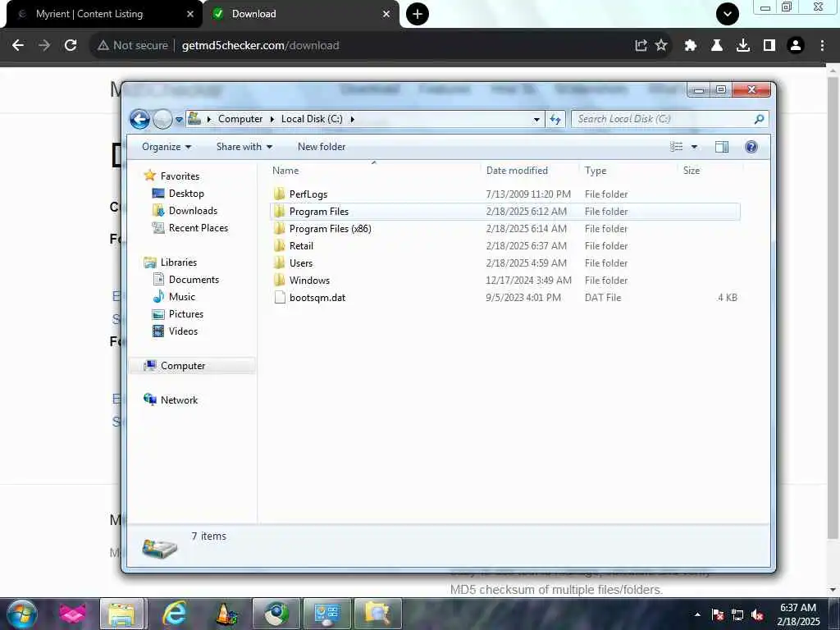Click the taskbar volume muted icon
Image resolution: width=840 pixels, height=630 pixels.
coord(757,615)
